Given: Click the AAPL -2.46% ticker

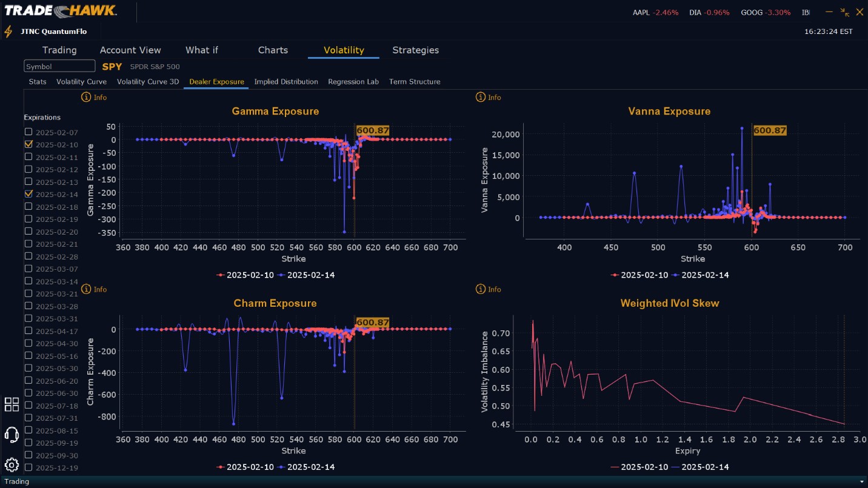Looking at the screenshot, I should pyautogui.click(x=656, y=12).
